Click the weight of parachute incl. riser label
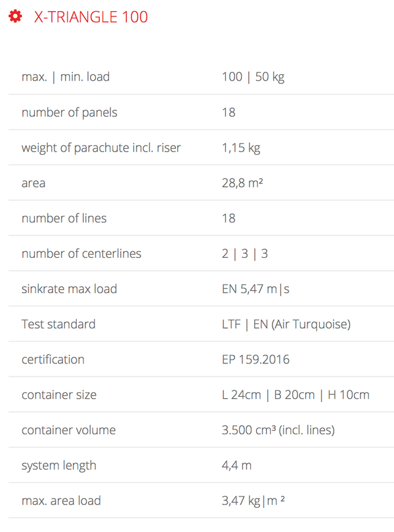This screenshot has width=394, height=532. tap(101, 148)
